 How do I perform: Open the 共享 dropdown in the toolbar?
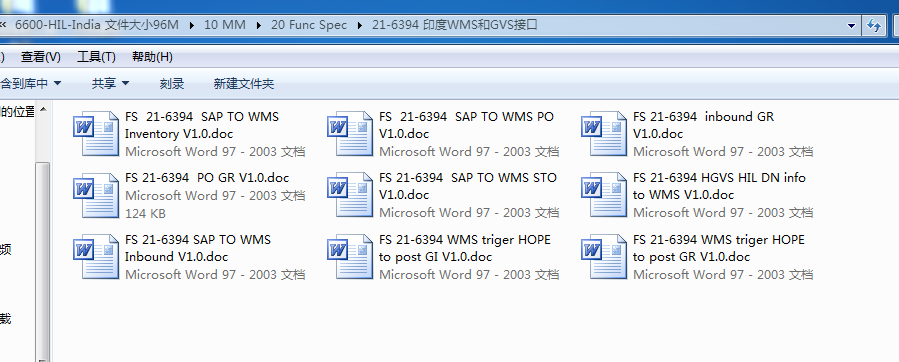111,84
